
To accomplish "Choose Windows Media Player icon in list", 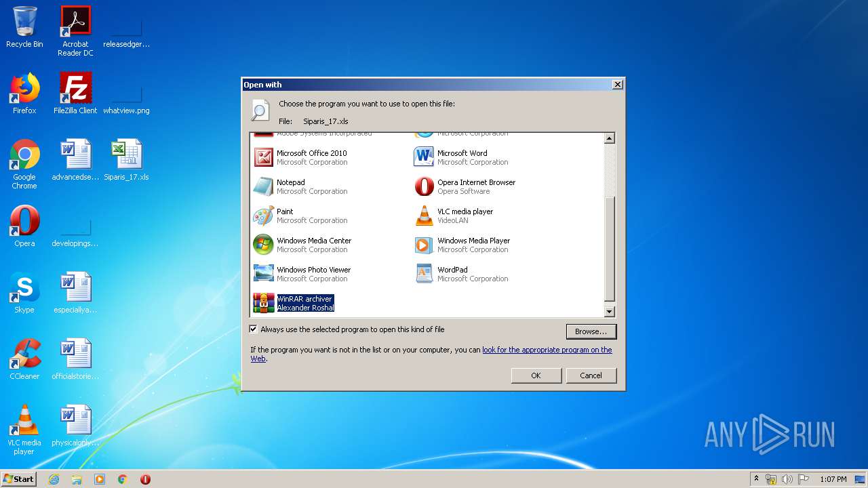I will click(x=424, y=245).
